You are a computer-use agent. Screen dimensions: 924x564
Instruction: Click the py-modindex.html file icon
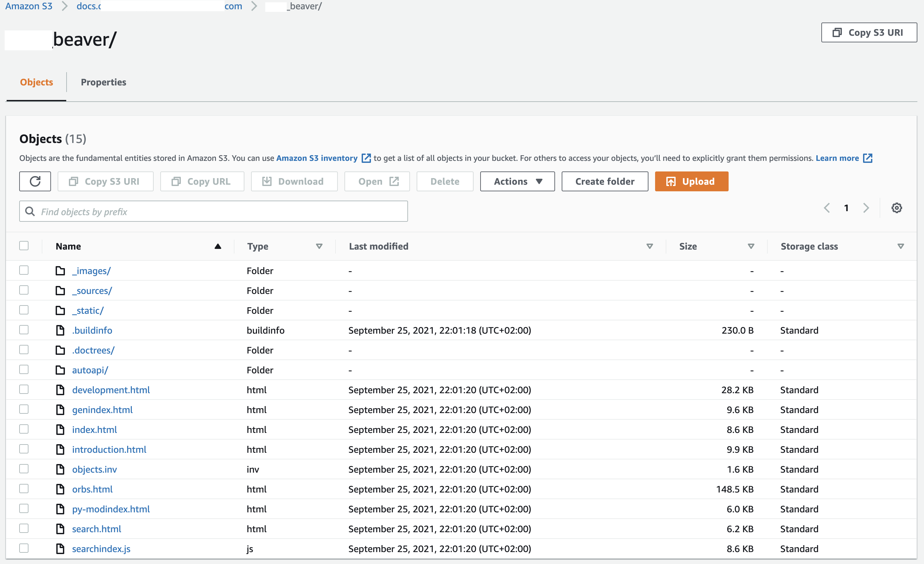pos(60,509)
